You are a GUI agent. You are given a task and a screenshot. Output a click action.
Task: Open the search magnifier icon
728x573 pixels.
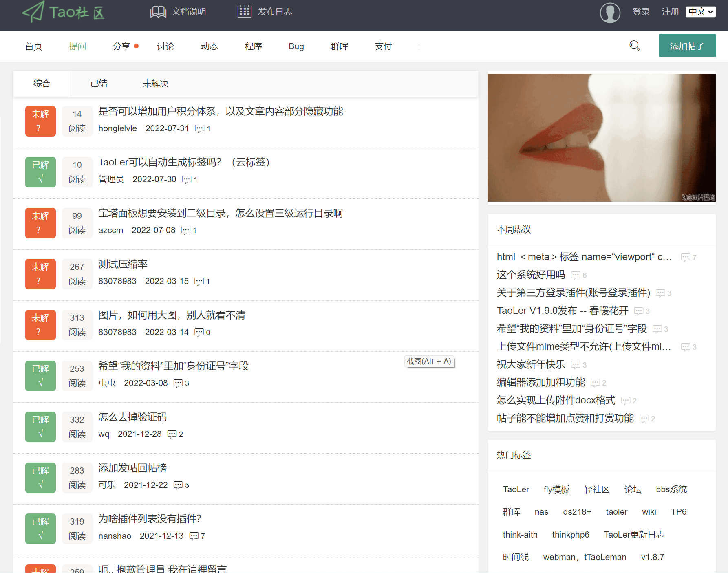pyautogui.click(x=635, y=46)
